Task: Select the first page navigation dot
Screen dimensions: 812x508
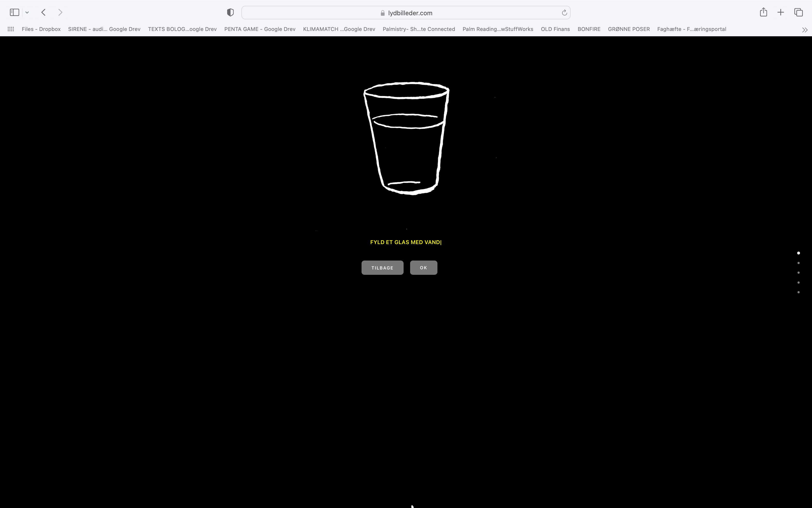Action: [x=798, y=253]
